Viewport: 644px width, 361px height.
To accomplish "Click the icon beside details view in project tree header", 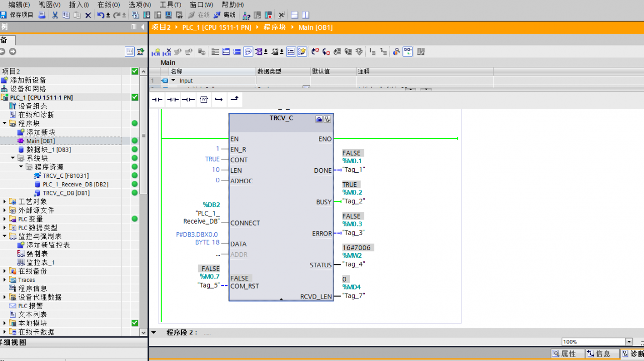I will click(141, 51).
